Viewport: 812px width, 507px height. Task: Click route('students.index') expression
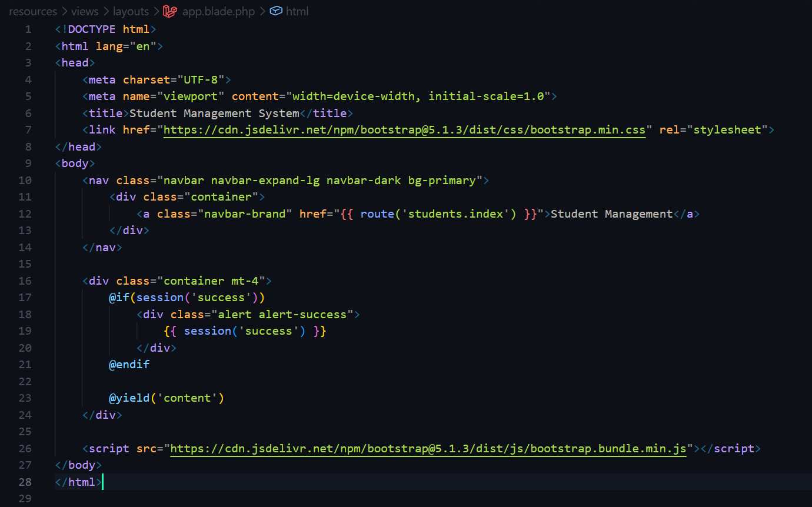pos(438,214)
